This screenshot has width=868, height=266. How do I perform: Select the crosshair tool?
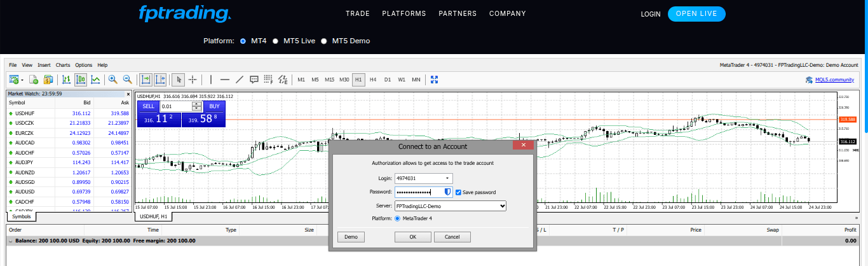point(193,80)
